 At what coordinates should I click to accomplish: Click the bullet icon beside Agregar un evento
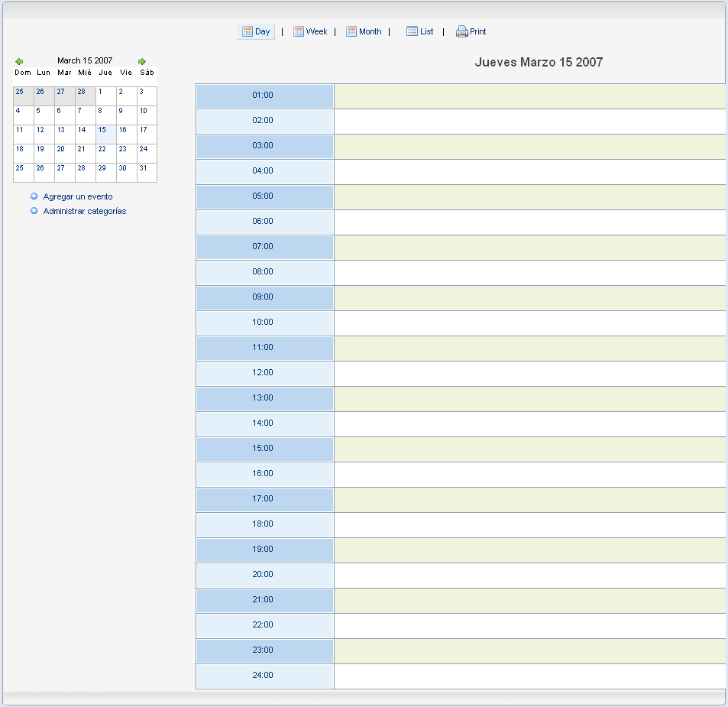pos(34,196)
